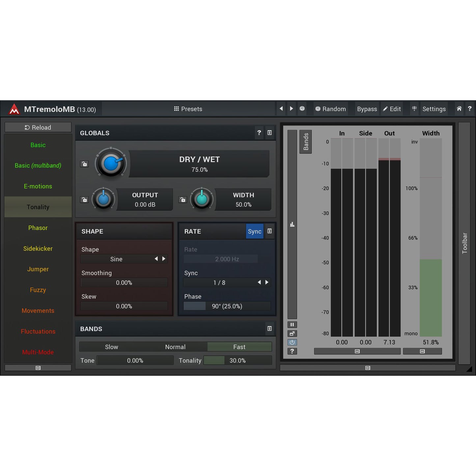This screenshot has width=476, height=476.
Task: Click the forward preset navigation arrow
Action: [291, 109]
